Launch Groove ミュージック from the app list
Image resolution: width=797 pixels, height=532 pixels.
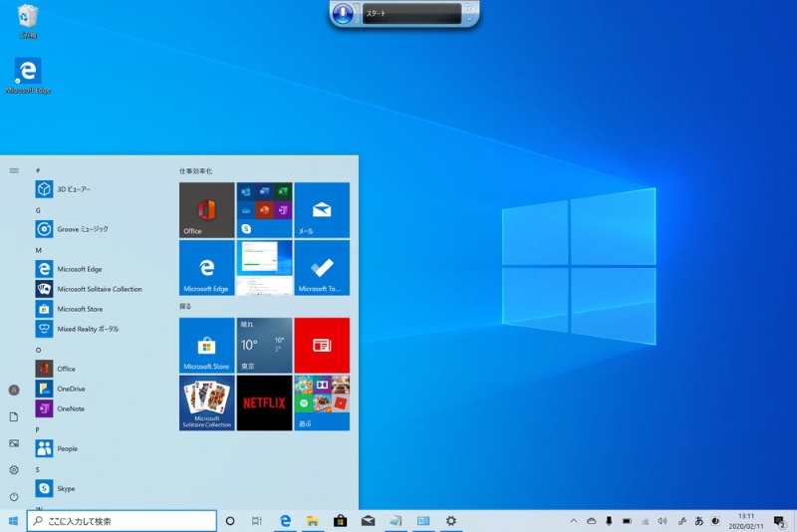[82, 229]
